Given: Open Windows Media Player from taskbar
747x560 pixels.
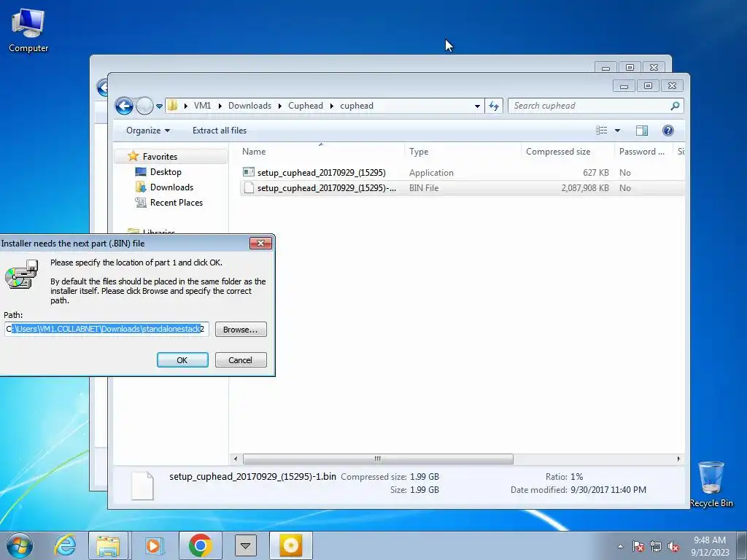Looking at the screenshot, I should (x=153, y=545).
